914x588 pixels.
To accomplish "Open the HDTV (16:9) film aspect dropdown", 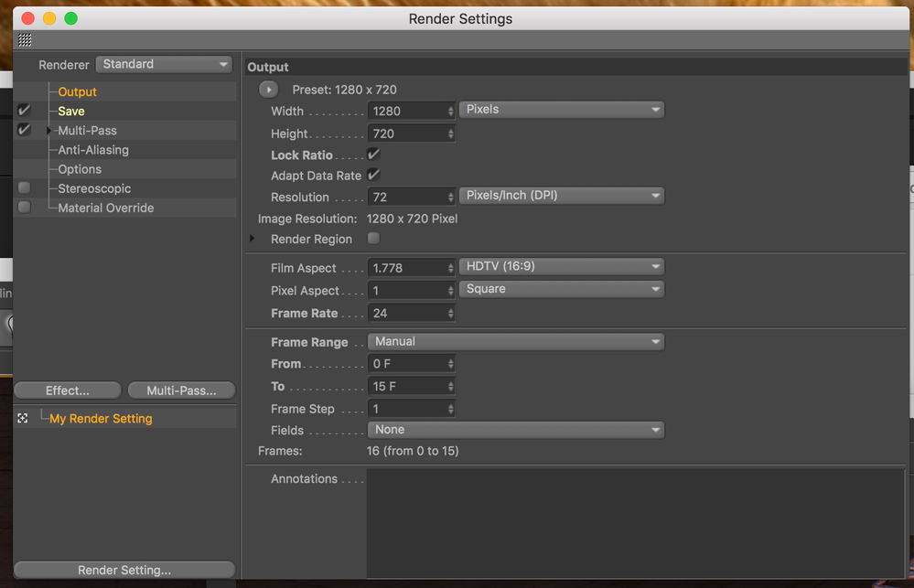I will [x=562, y=266].
